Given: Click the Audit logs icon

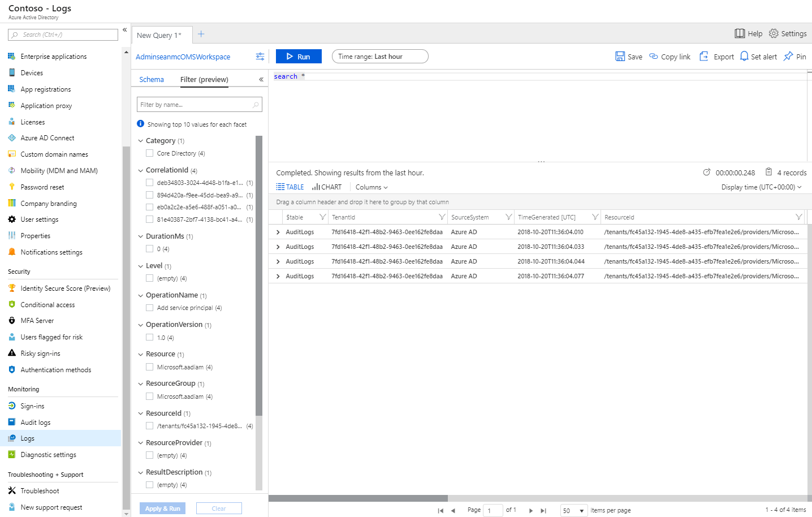Looking at the screenshot, I should click(11, 423).
